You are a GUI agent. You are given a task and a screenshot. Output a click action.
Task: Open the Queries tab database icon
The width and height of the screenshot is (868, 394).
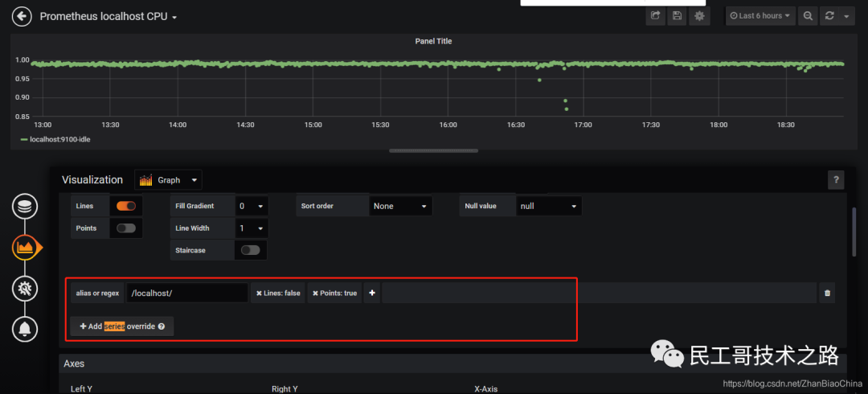25,207
